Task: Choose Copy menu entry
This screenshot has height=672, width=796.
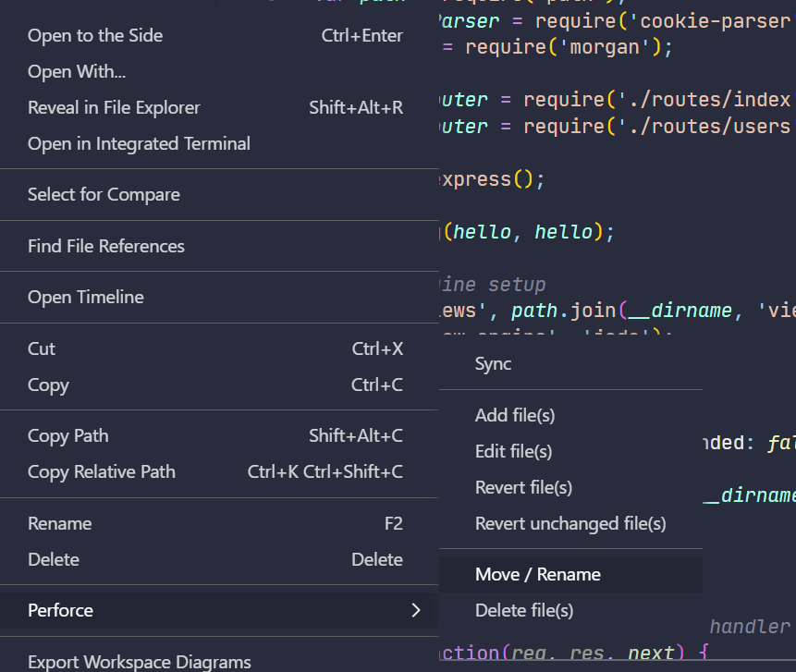Action: (x=219, y=385)
